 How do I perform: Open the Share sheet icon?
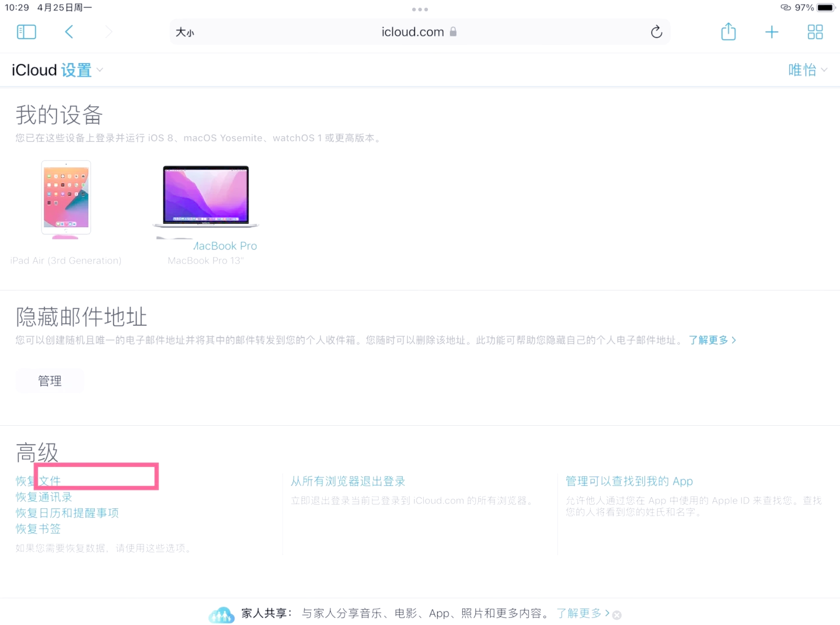728,32
